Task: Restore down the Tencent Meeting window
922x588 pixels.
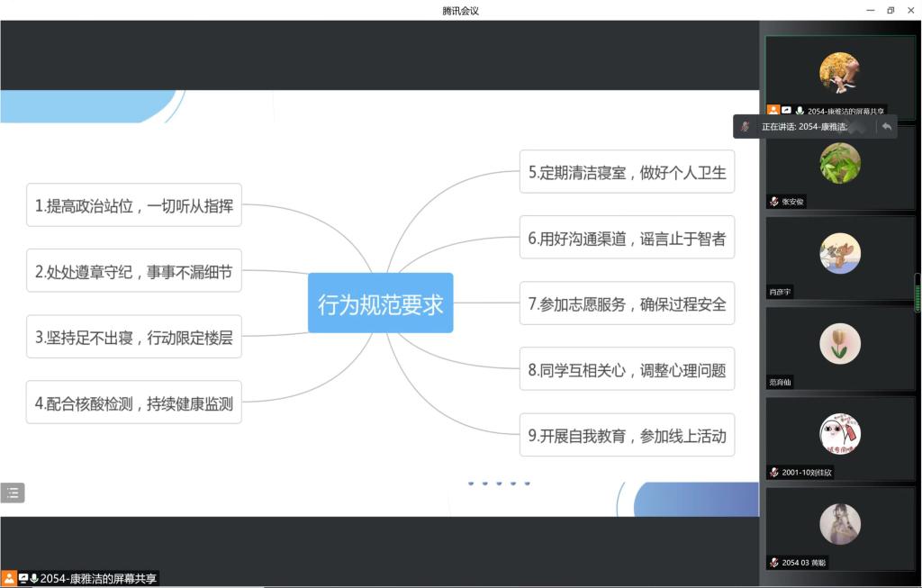Action: (x=890, y=10)
